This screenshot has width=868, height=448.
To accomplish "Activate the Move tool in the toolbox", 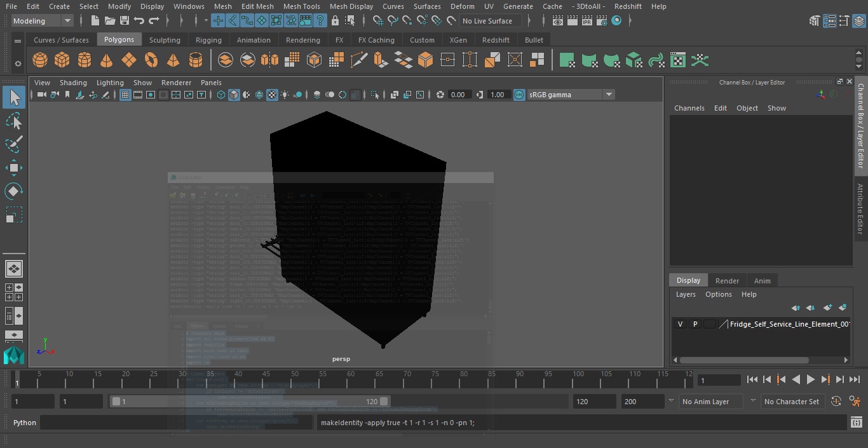I will click(x=14, y=168).
